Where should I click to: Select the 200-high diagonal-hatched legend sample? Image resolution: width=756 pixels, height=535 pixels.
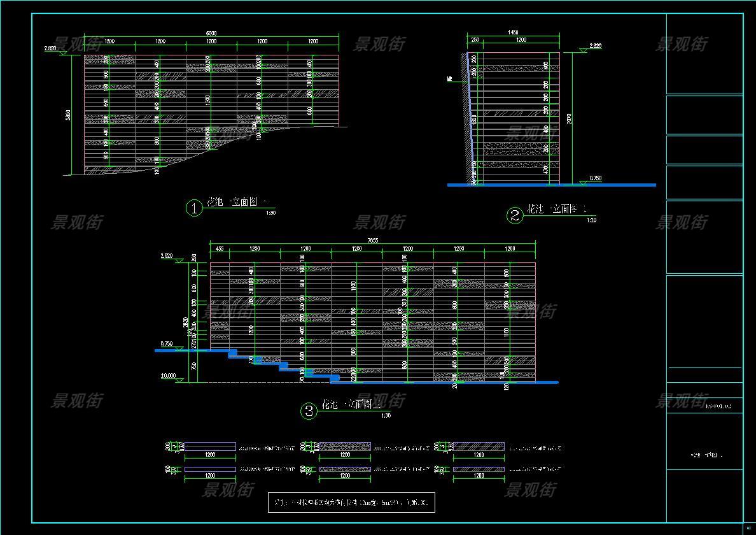click(x=479, y=446)
